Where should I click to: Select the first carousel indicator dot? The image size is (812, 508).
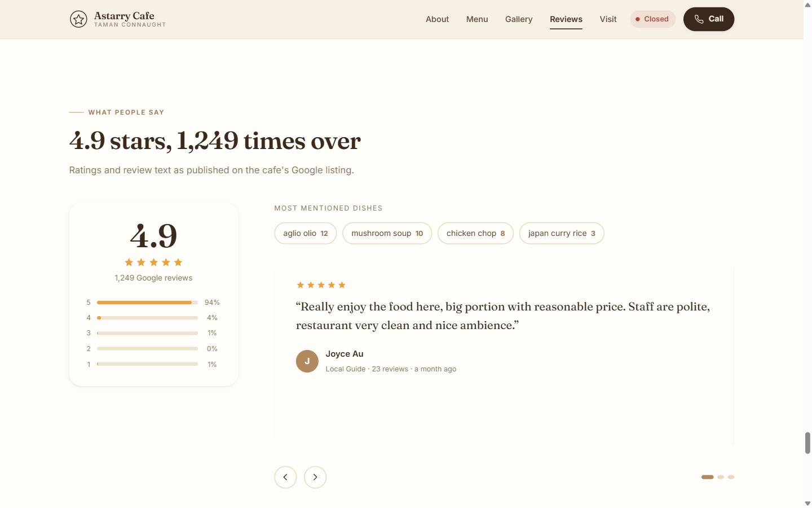click(708, 477)
